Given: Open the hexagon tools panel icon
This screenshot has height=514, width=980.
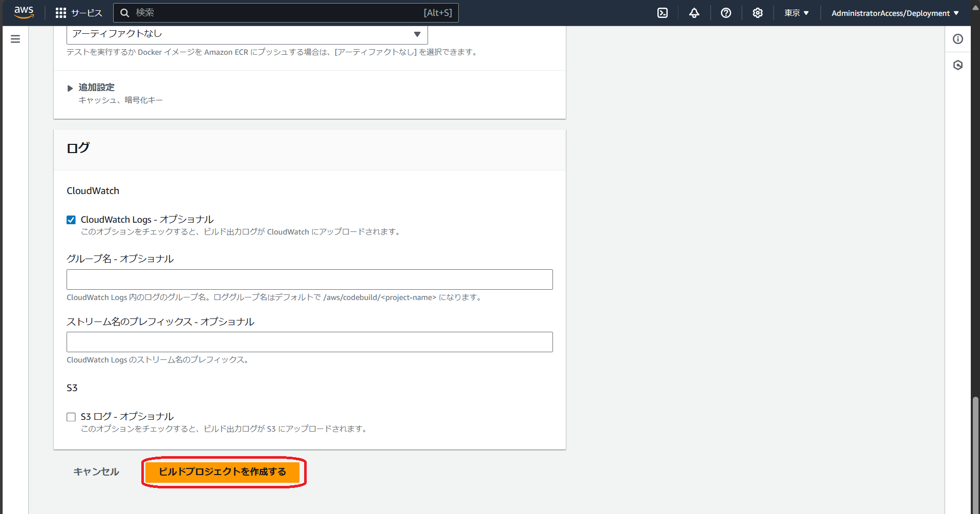Looking at the screenshot, I should coord(958,65).
